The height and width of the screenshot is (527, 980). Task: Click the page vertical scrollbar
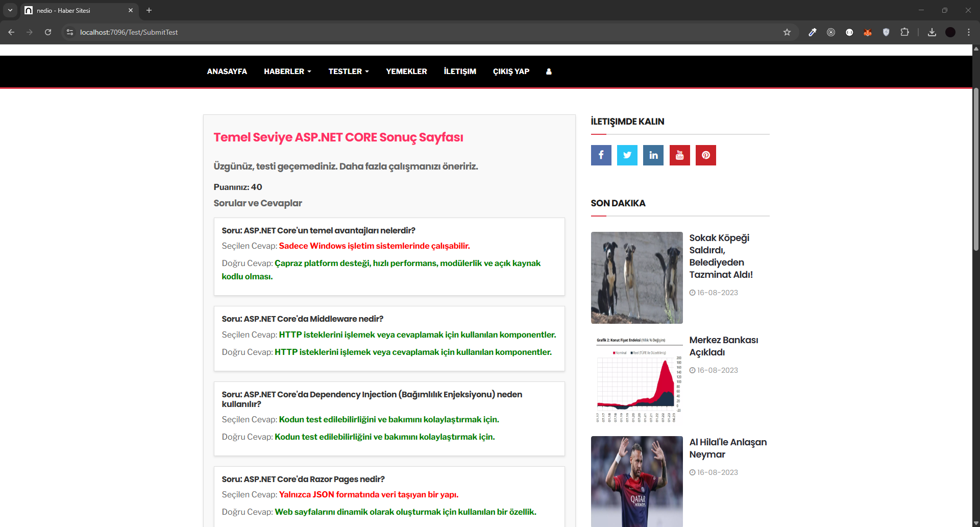click(976, 169)
